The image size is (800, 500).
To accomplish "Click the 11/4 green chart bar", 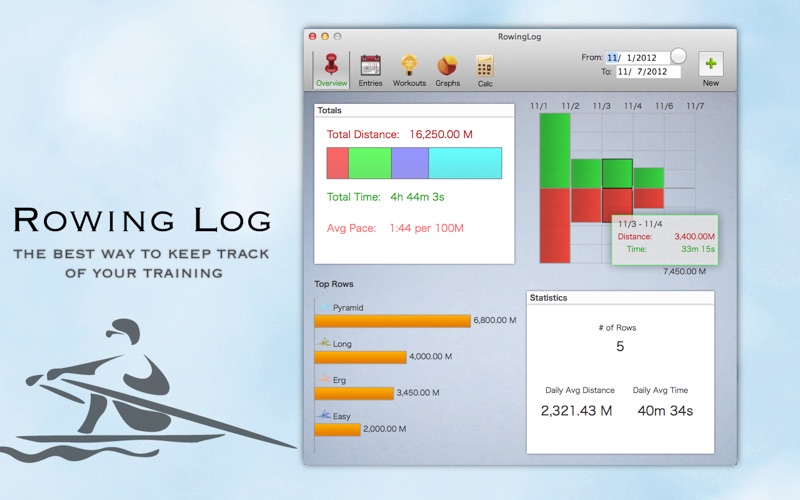I will pos(648,179).
